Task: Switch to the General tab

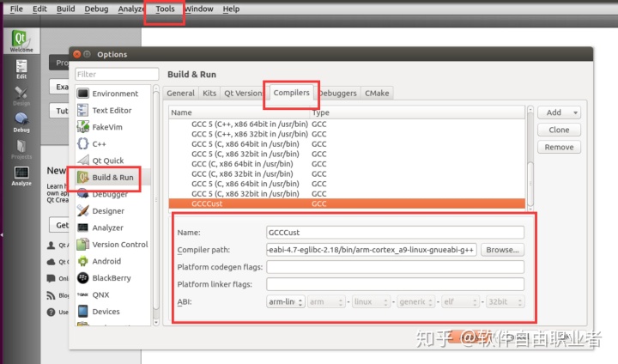Action: (x=180, y=93)
